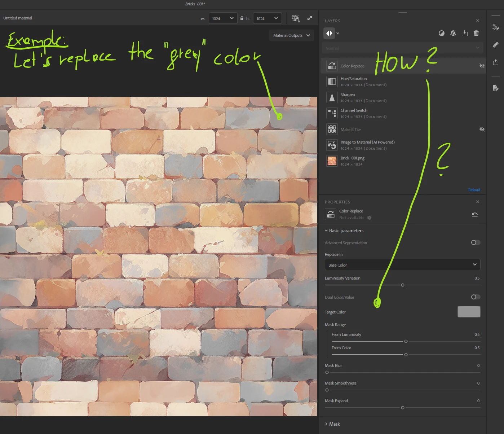The height and width of the screenshot is (434, 504).
Task: Click the pinned sliders icon in right sidebar
Action: tap(496, 27)
